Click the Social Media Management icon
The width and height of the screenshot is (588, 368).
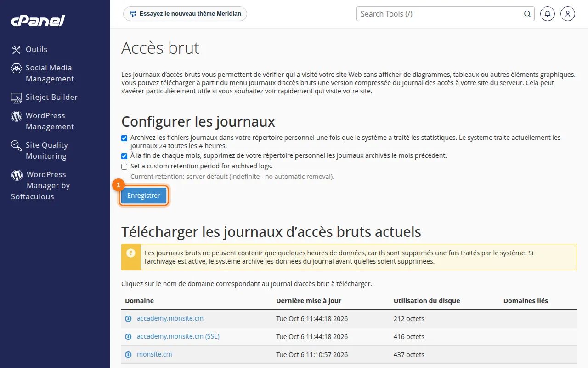(x=17, y=68)
